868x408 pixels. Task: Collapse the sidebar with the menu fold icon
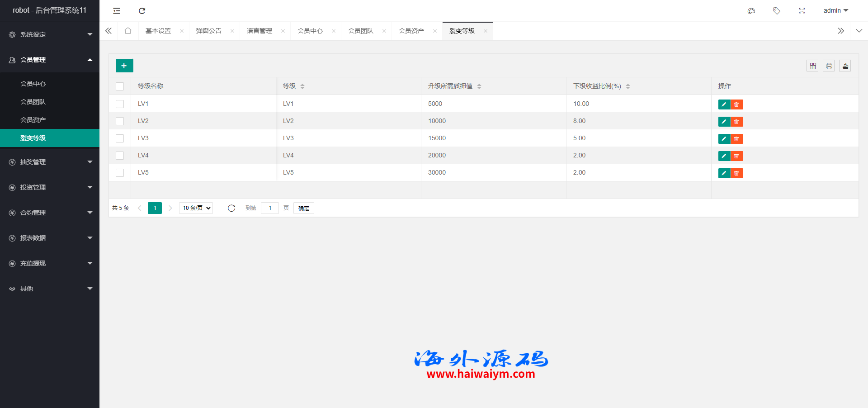pos(117,11)
